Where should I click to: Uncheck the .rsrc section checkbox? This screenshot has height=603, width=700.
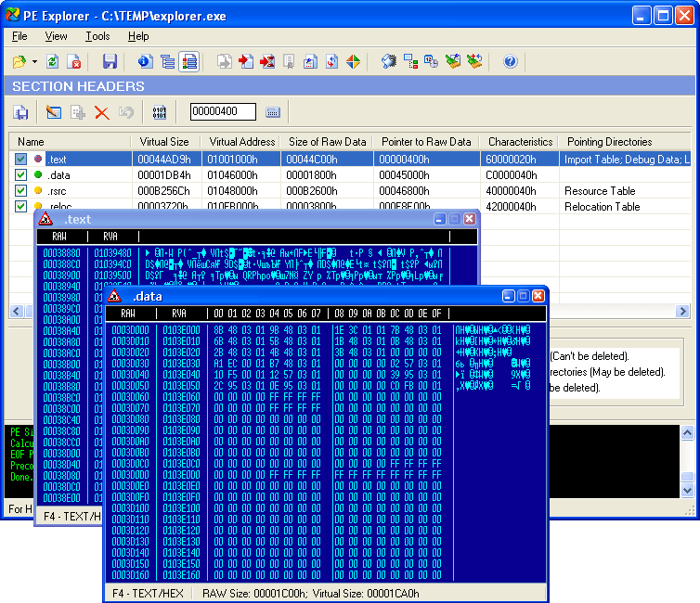[x=20, y=190]
